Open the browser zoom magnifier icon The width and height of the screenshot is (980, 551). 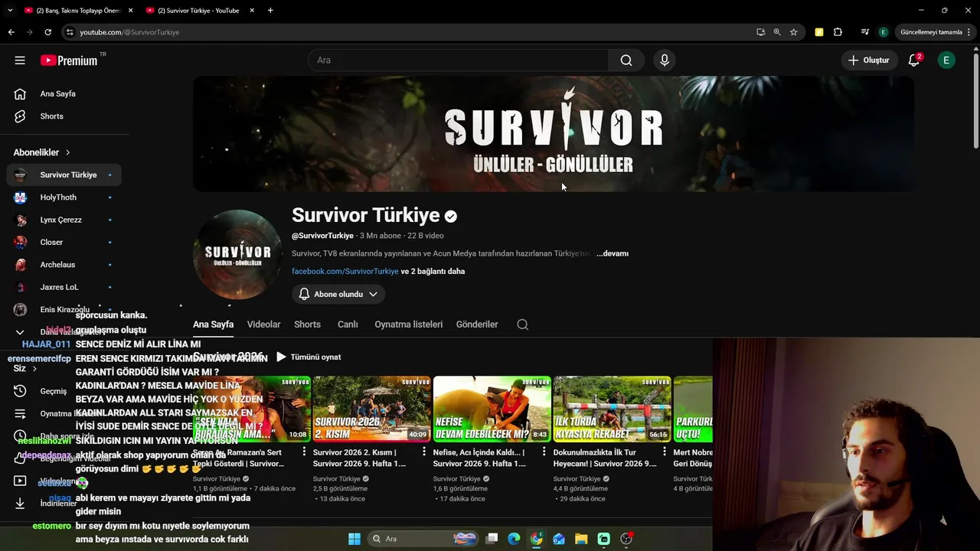coord(777,32)
